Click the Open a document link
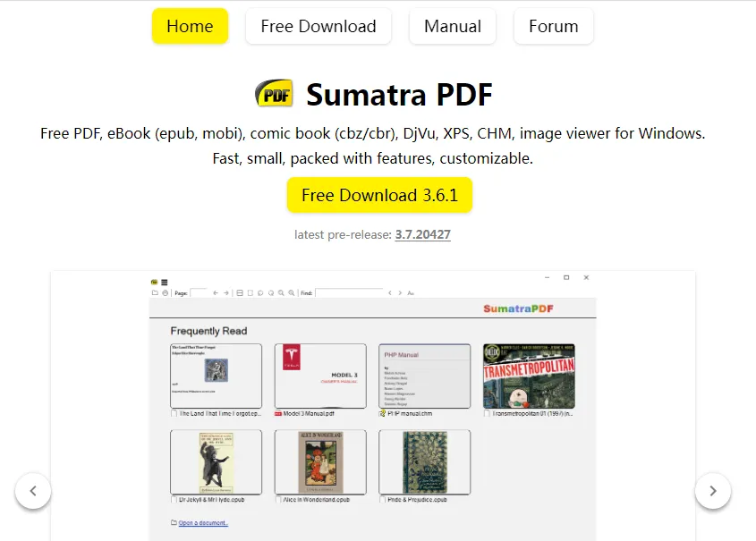 coord(203,523)
